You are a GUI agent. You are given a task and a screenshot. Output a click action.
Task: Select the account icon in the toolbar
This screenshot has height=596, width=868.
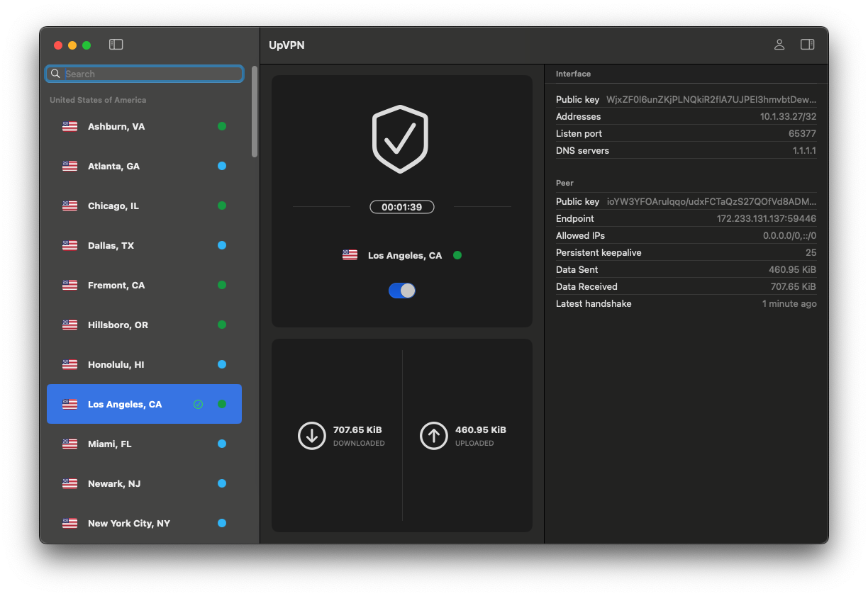click(x=779, y=44)
